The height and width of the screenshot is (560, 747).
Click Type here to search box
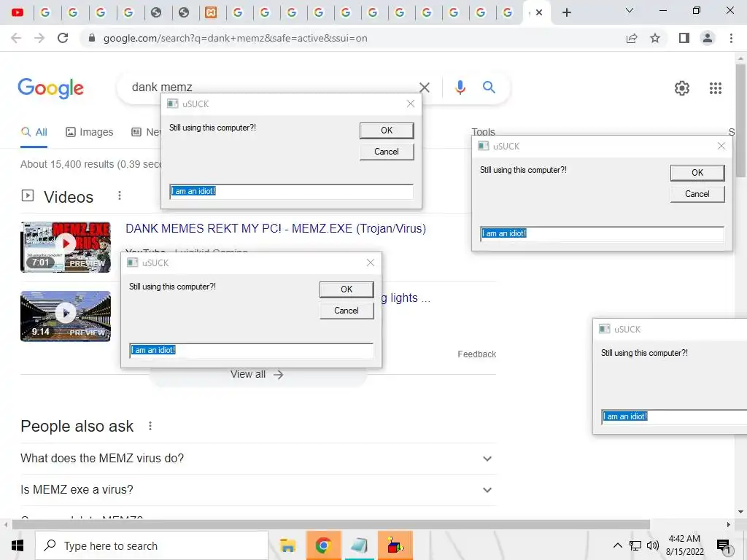pyautogui.click(x=152, y=545)
